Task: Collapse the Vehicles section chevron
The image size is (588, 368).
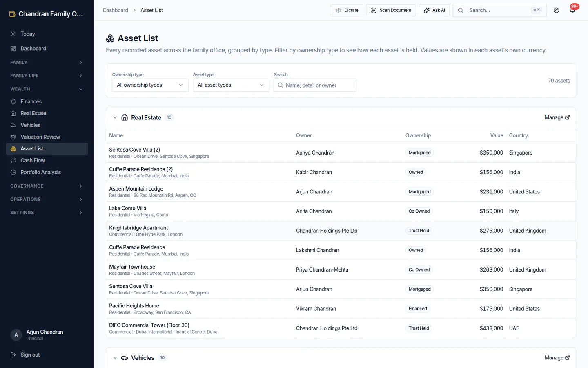Action: [115, 358]
